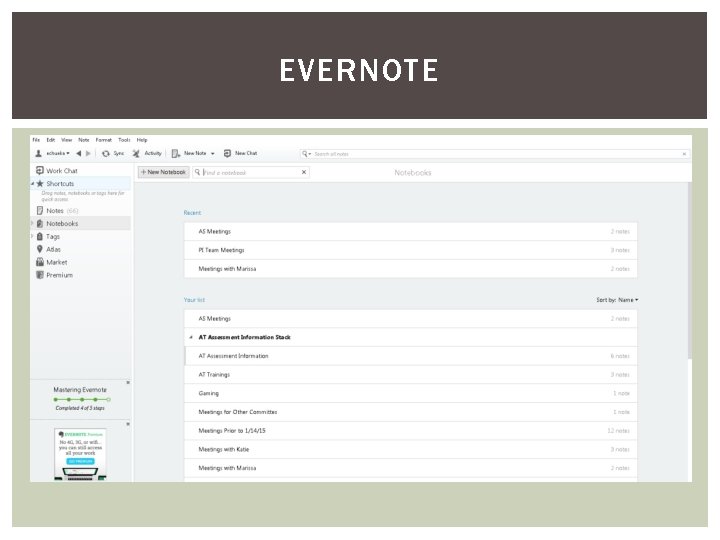Click the forward navigation arrow
720x540 pixels.
click(88, 153)
